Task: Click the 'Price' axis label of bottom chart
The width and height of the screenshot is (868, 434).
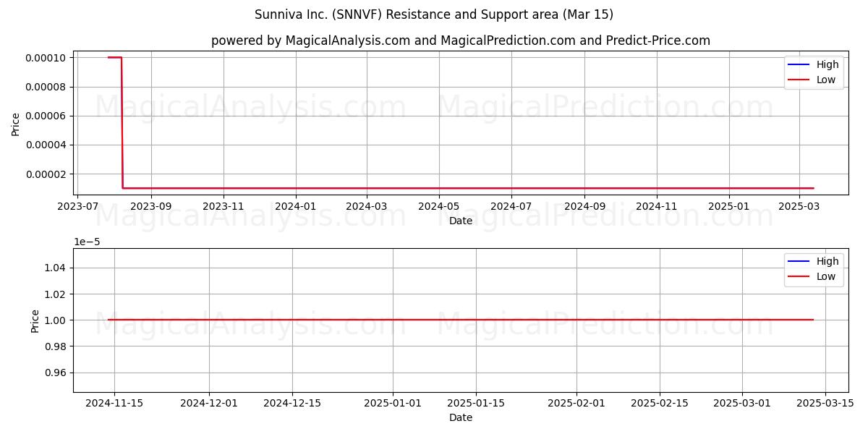Action: click(35, 320)
